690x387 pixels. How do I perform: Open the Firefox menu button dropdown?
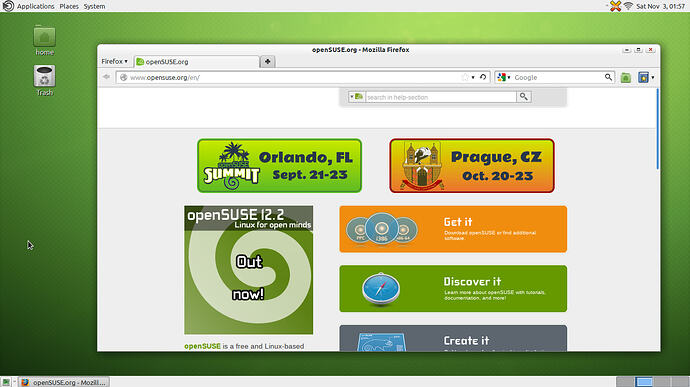pos(114,61)
